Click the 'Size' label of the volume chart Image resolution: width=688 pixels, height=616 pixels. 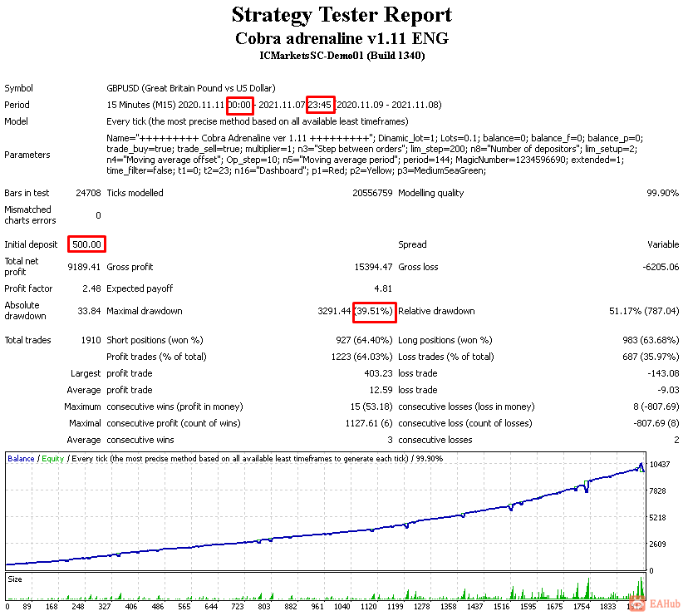point(15,579)
